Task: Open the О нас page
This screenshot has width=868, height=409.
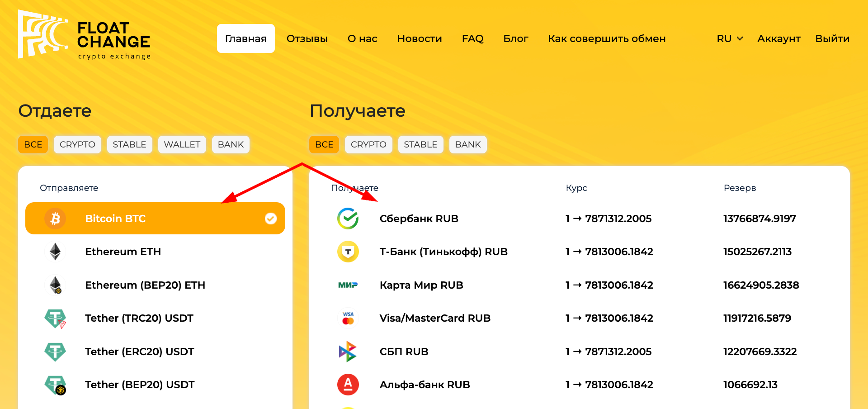Action: 363,38
